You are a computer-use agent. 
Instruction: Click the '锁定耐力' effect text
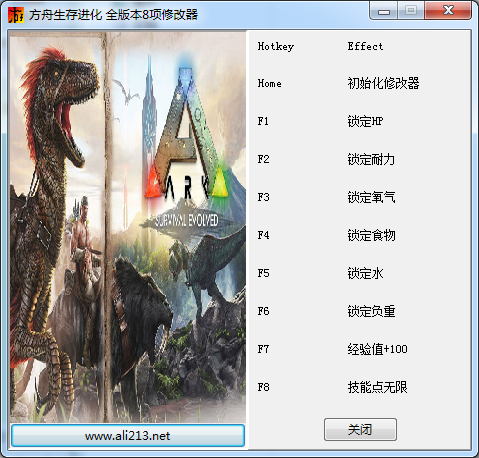pos(371,159)
